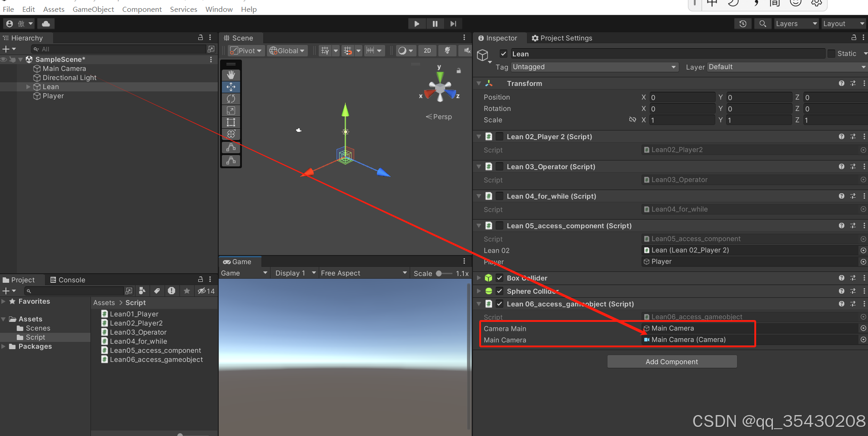This screenshot has width=868, height=436.
Task: Toggle 2D view mode in Scene
Action: click(x=427, y=50)
